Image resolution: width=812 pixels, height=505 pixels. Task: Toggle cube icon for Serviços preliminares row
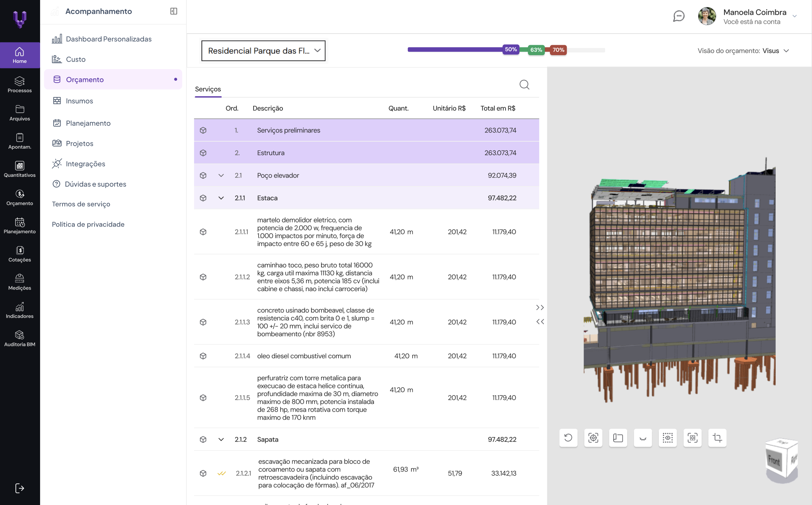(203, 130)
